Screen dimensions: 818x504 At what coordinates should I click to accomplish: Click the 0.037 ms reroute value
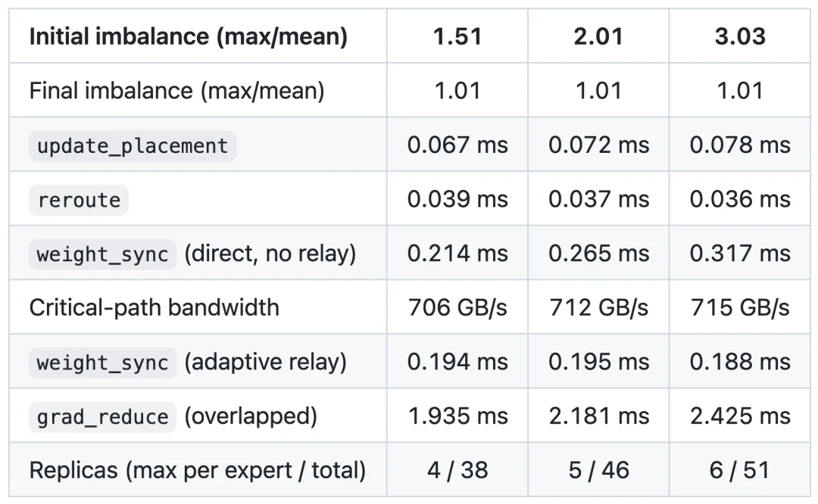598,199
